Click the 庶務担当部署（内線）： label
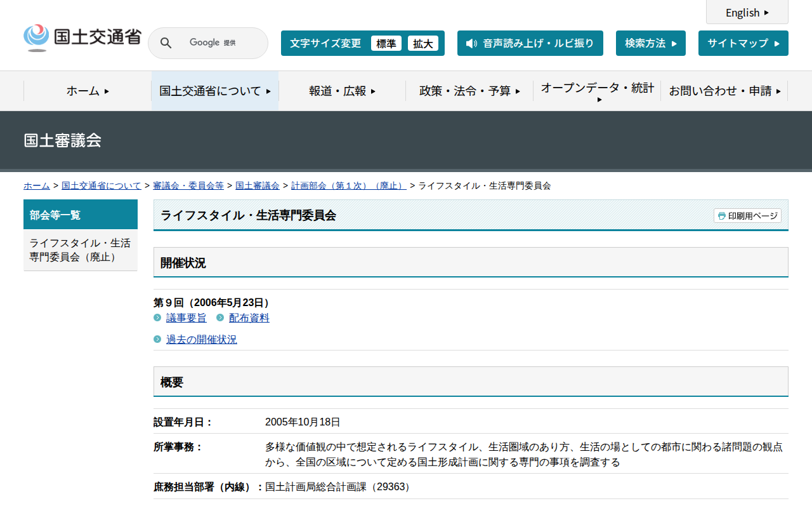Screen dimensions: 812x508 click(x=209, y=486)
